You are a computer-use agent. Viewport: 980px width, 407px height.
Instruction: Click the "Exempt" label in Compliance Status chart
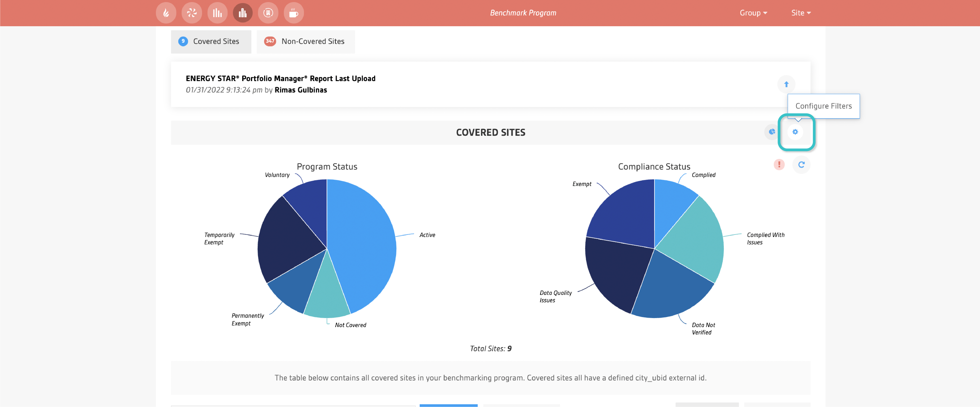tap(582, 184)
